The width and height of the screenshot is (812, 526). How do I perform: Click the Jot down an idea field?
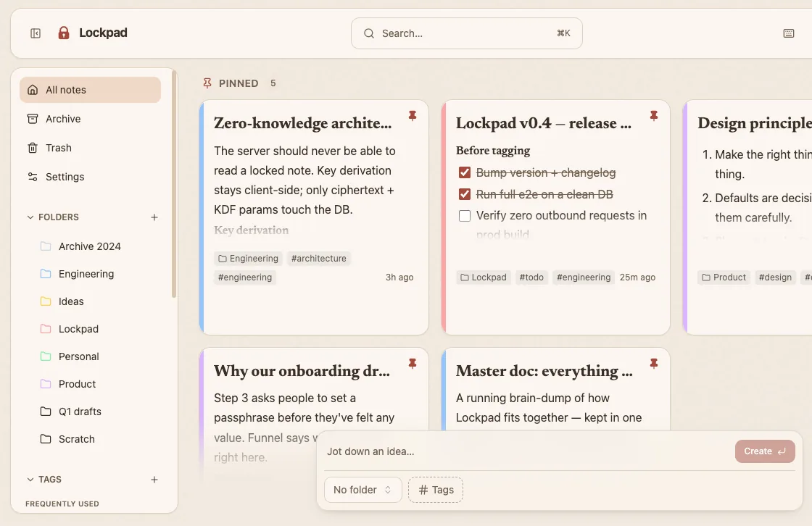[x=528, y=451]
